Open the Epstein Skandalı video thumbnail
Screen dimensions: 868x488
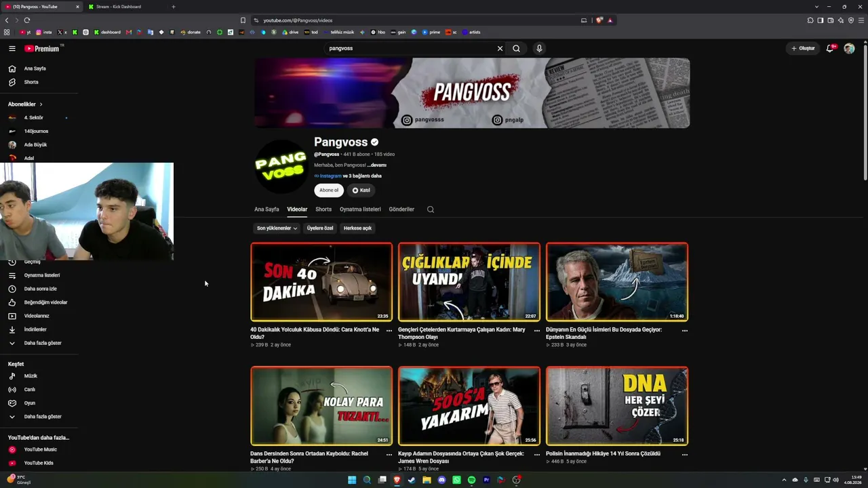pyautogui.click(x=617, y=282)
